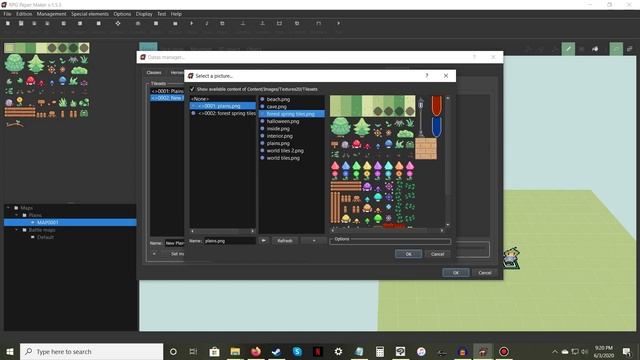Open the dropdown next to Refresh
This screenshot has height=360, width=640.
pos(314,241)
